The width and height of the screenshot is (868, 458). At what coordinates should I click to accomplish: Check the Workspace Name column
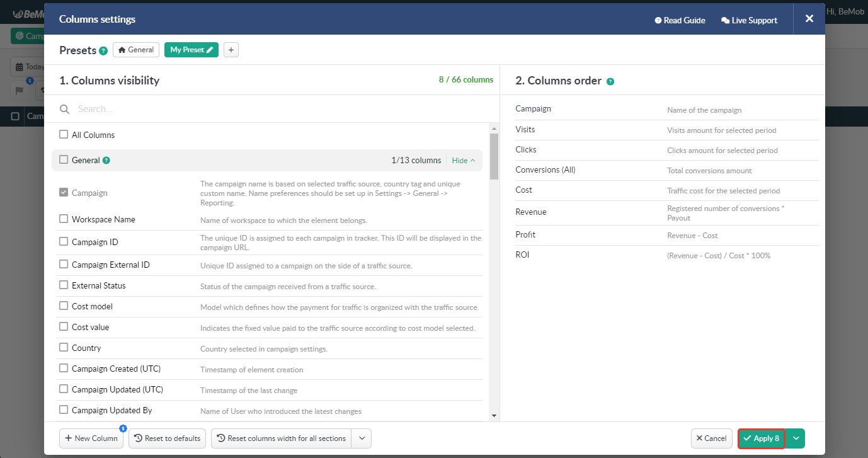click(64, 219)
